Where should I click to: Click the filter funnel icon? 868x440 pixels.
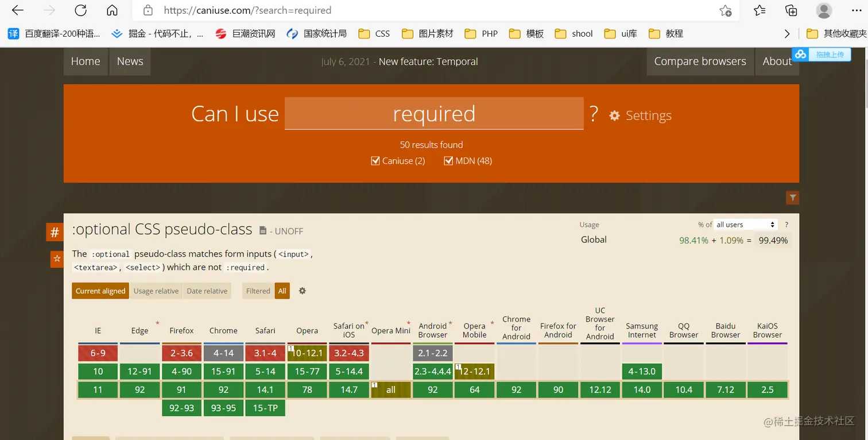pyautogui.click(x=793, y=198)
